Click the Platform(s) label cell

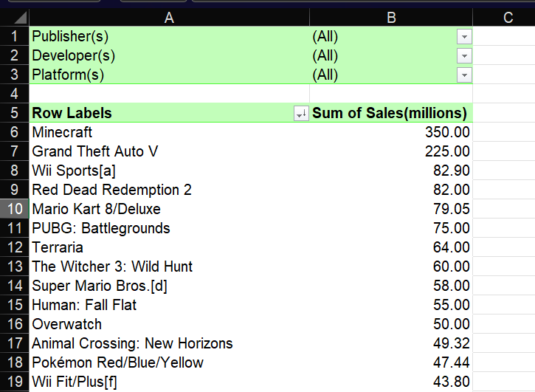pos(169,75)
